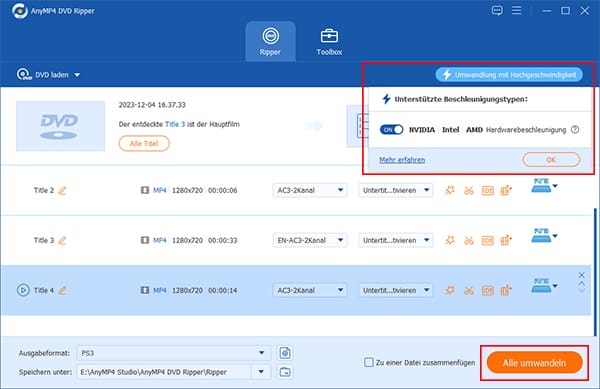
Task: Expand the Speichern unter path dropdown arrow
Action: coord(261,372)
